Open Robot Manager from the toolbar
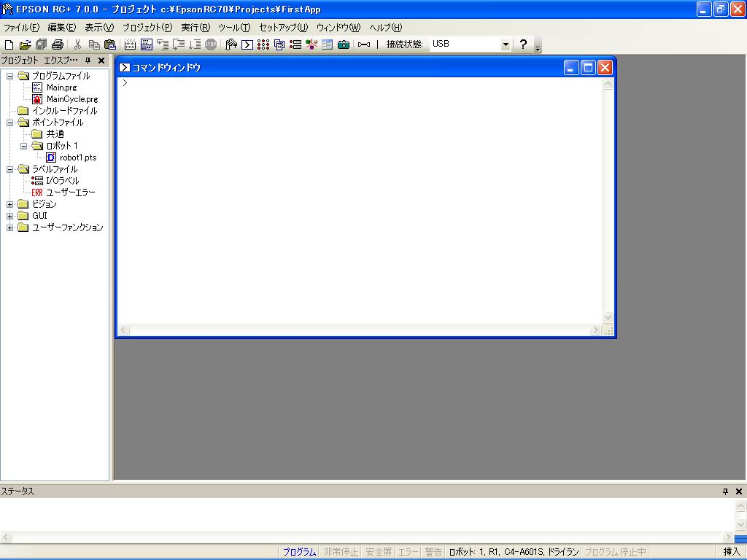747x560 pixels. (231, 44)
